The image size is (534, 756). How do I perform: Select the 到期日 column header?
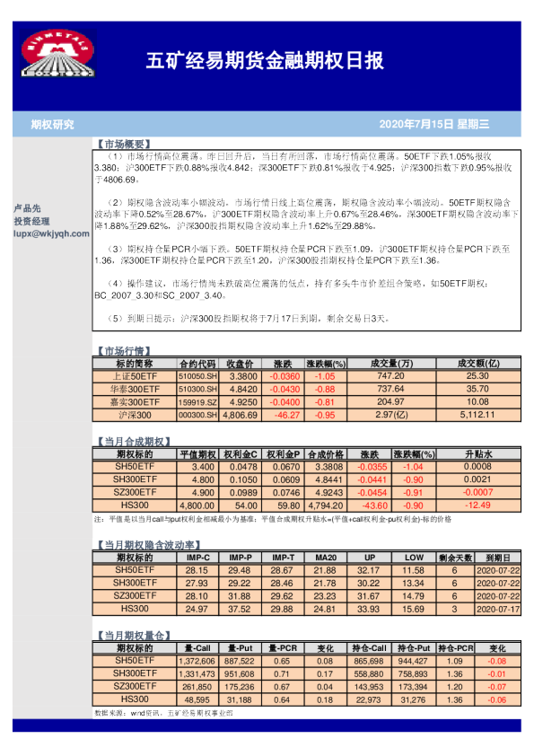coord(498,558)
